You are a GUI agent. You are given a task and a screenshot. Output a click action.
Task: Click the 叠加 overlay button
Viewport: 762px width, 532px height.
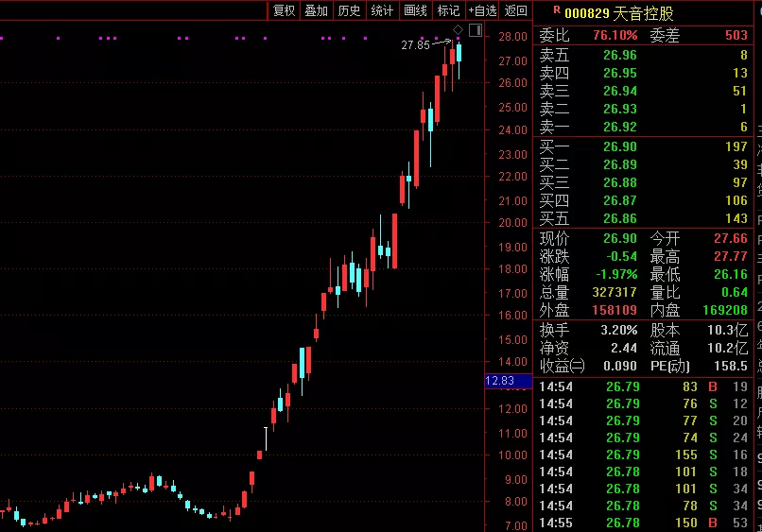point(317,11)
